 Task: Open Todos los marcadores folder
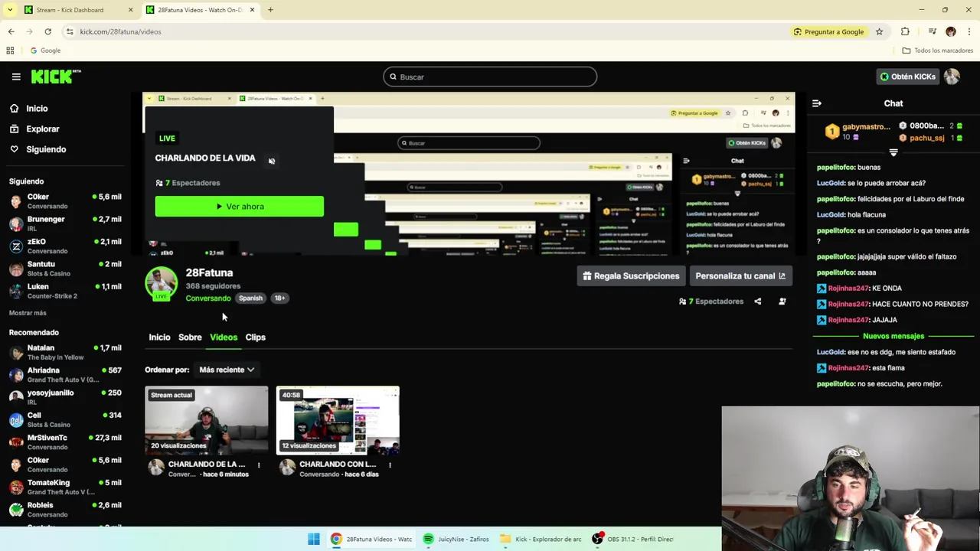[938, 51]
